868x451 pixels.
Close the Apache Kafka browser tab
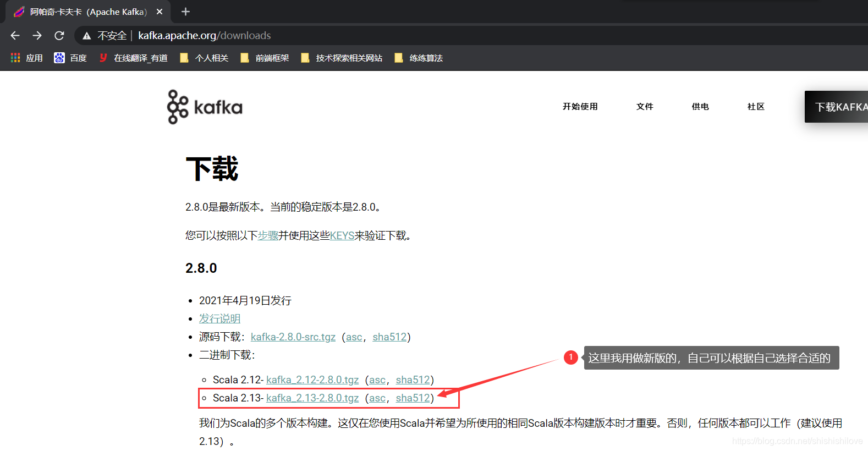click(160, 12)
